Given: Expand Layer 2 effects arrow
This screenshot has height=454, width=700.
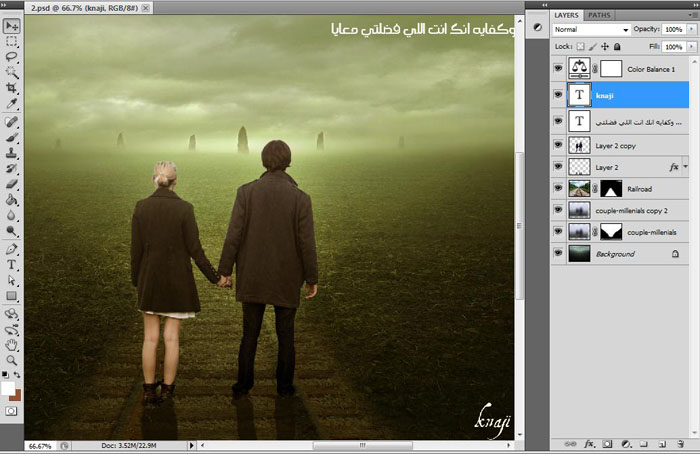Looking at the screenshot, I should (x=685, y=166).
